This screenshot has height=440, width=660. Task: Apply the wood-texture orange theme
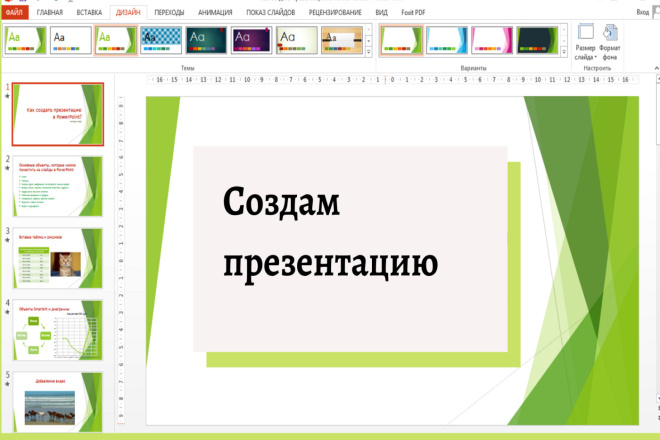tap(342, 40)
